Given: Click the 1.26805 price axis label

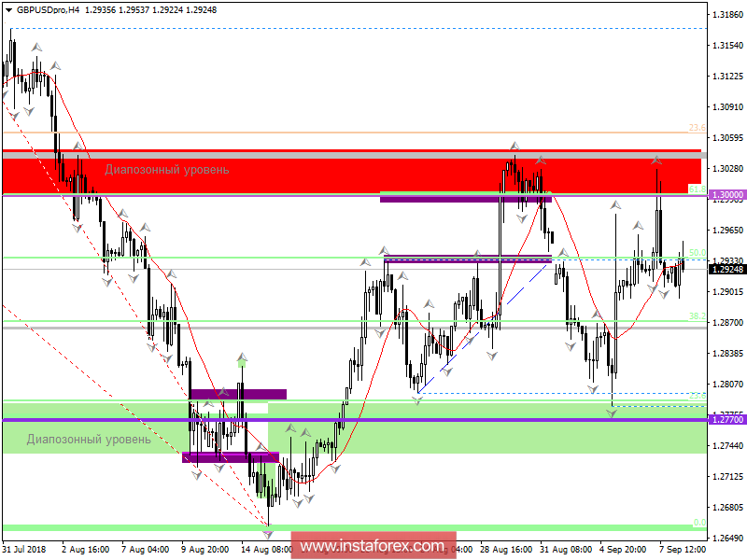Looking at the screenshot, I should 727,507.
